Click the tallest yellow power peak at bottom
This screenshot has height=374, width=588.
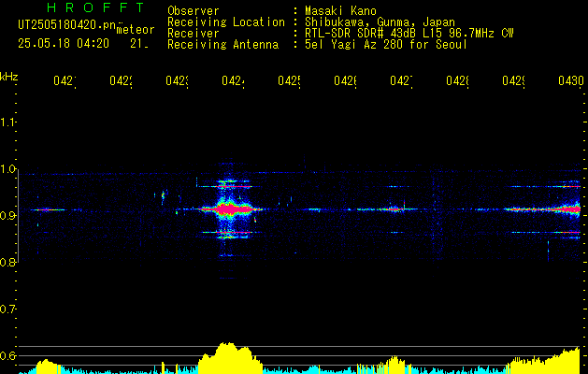226,356
